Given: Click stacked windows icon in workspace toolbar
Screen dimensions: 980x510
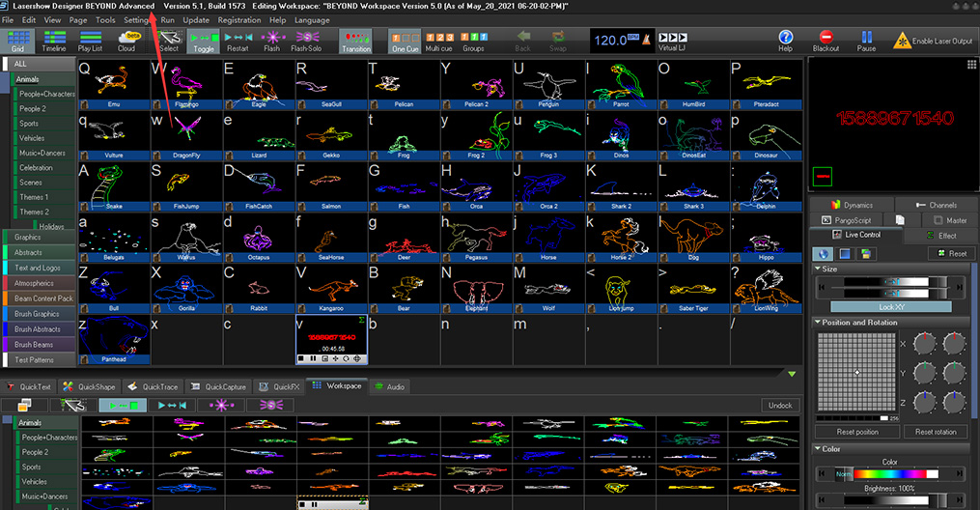Looking at the screenshot, I should tap(24, 405).
